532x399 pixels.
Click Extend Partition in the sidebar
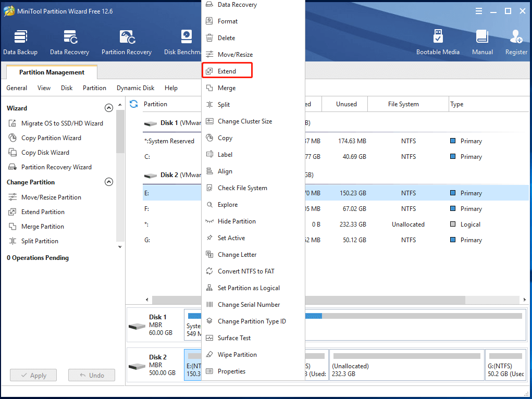coord(36,211)
